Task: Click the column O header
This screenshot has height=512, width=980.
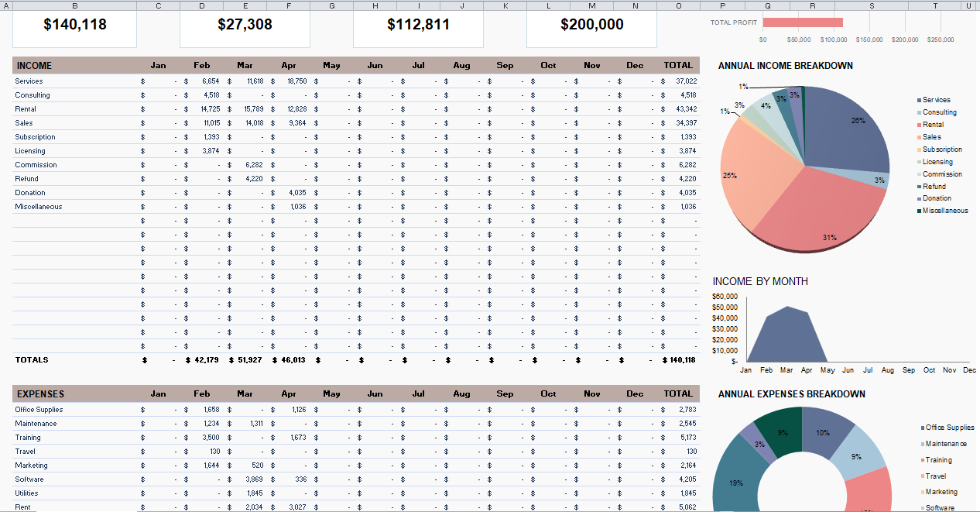Action: [x=679, y=5]
